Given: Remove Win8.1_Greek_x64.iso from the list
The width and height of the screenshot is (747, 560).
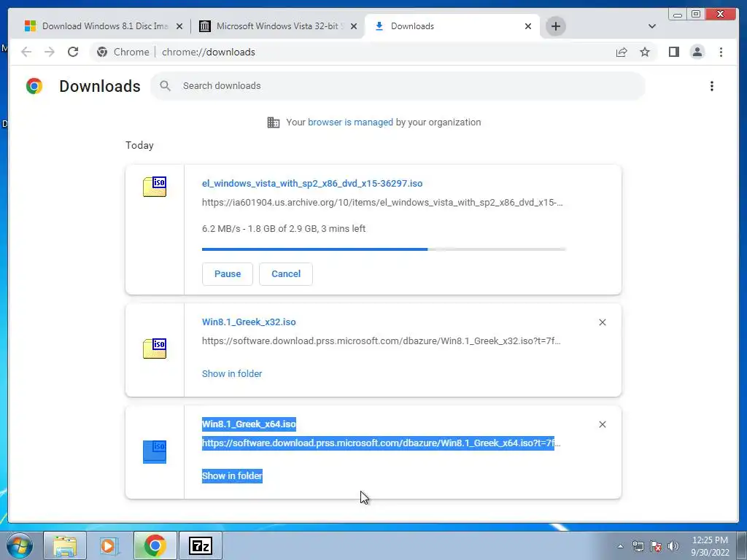Looking at the screenshot, I should (x=602, y=424).
